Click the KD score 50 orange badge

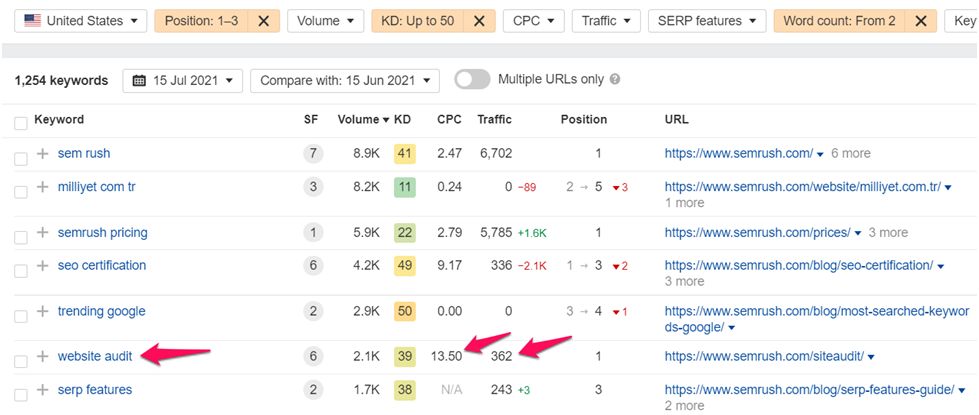pos(405,311)
